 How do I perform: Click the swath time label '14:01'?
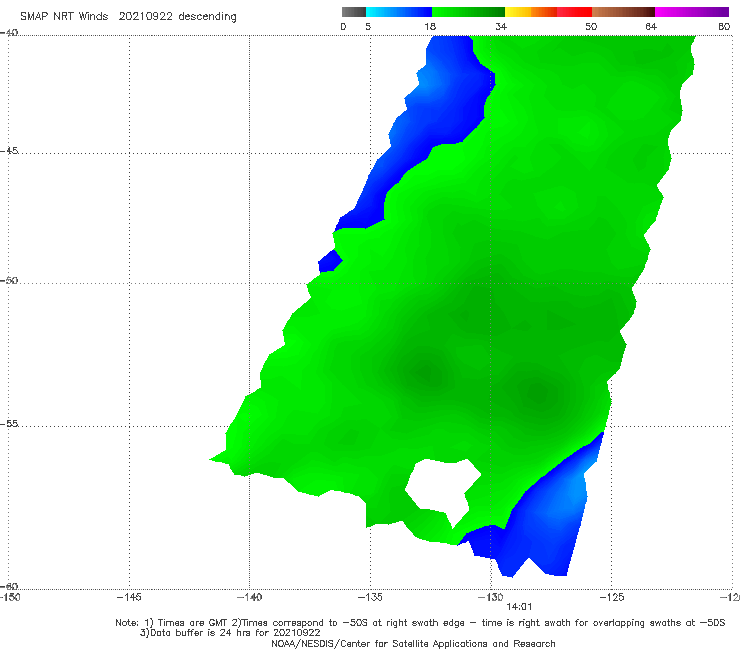519,607
